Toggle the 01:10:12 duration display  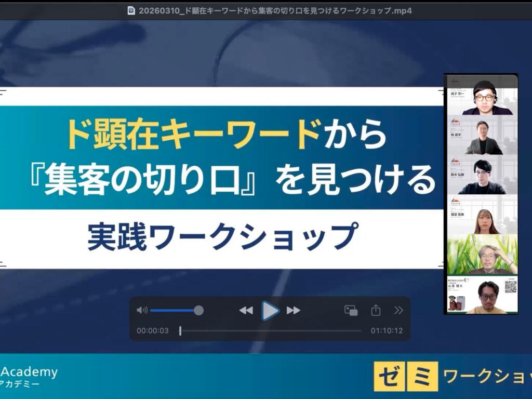[387, 331]
